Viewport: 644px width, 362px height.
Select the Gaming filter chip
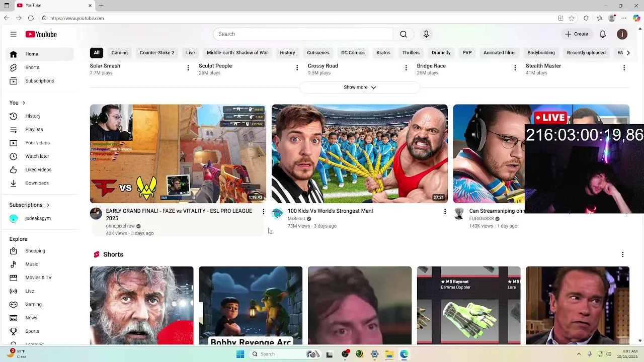tap(119, 53)
